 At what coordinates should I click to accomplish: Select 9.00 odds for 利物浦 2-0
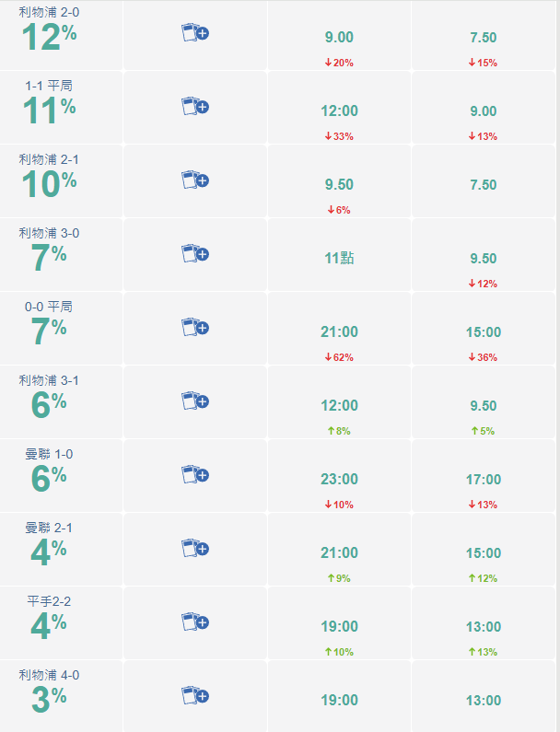pyautogui.click(x=339, y=38)
